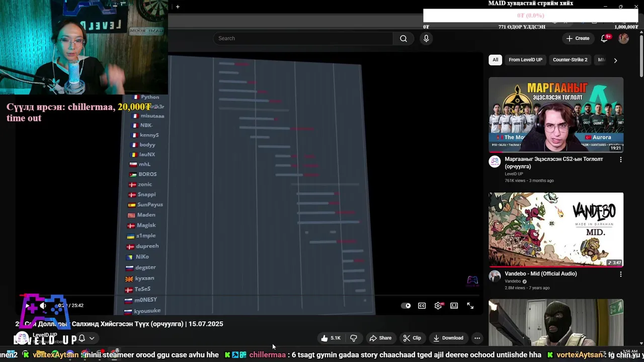The width and height of the screenshot is (644, 362).
Task: Open more actions three-dot menu
Action: [x=477, y=338]
